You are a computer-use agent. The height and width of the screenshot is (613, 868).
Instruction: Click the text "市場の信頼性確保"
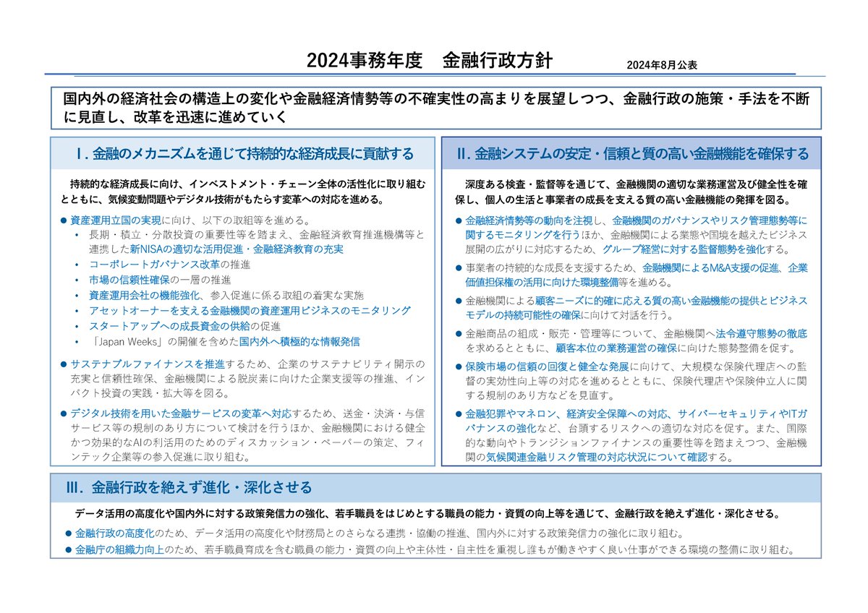pos(130,280)
